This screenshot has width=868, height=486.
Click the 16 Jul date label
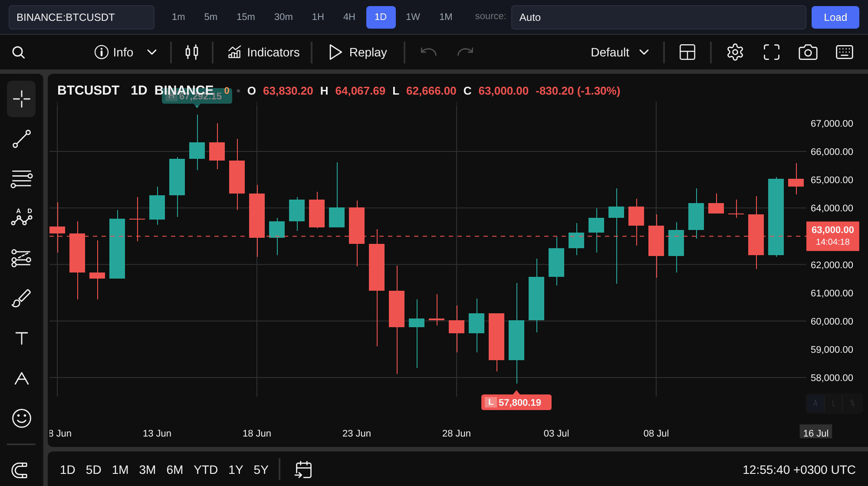point(816,433)
